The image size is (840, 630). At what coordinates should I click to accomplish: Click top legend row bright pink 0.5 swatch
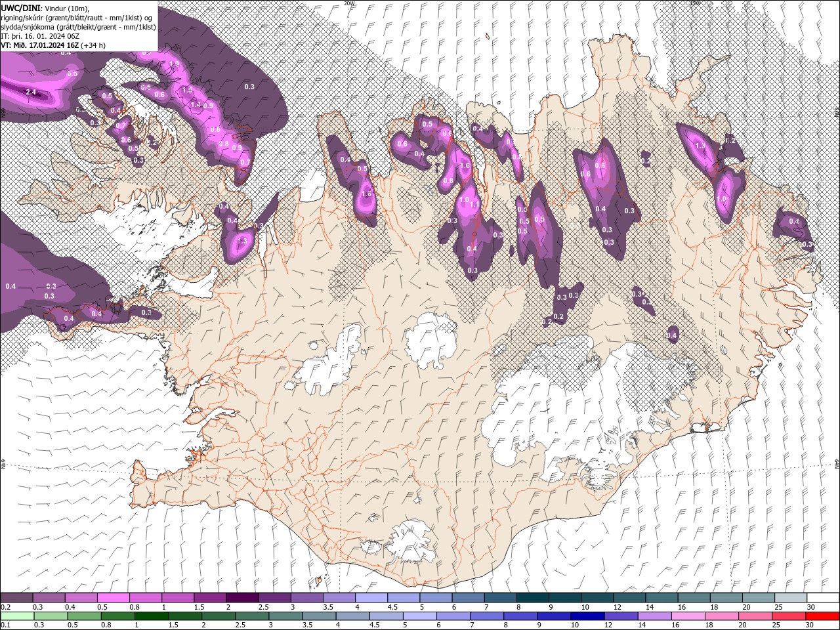tap(113, 598)
